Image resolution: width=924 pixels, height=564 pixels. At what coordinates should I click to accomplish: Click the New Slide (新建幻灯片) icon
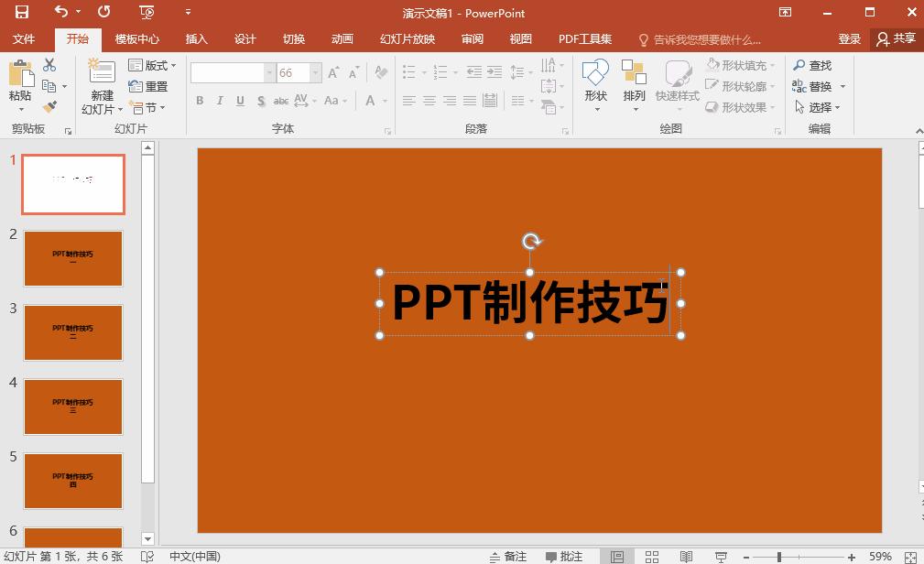point(101,73)
